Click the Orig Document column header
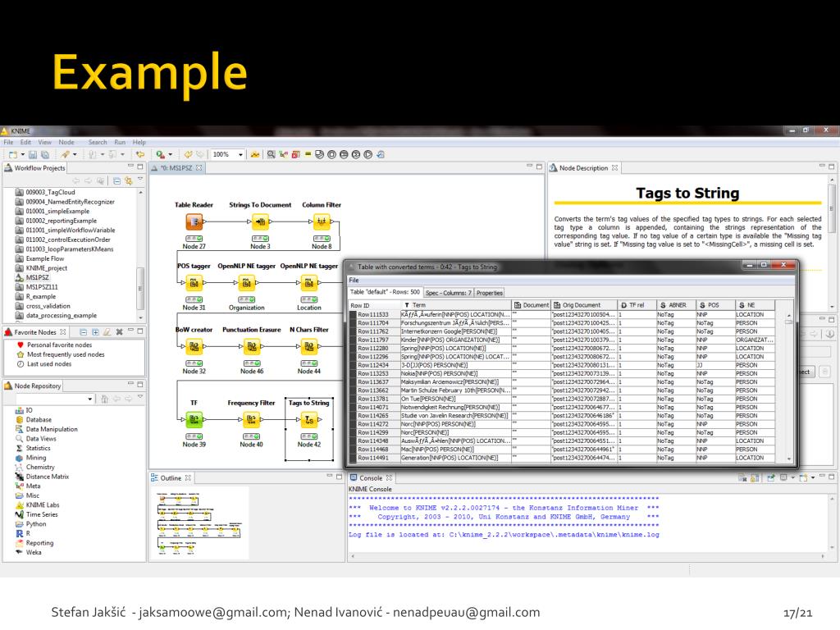Viewport: 840px width, 630px height. coord(584,305)
